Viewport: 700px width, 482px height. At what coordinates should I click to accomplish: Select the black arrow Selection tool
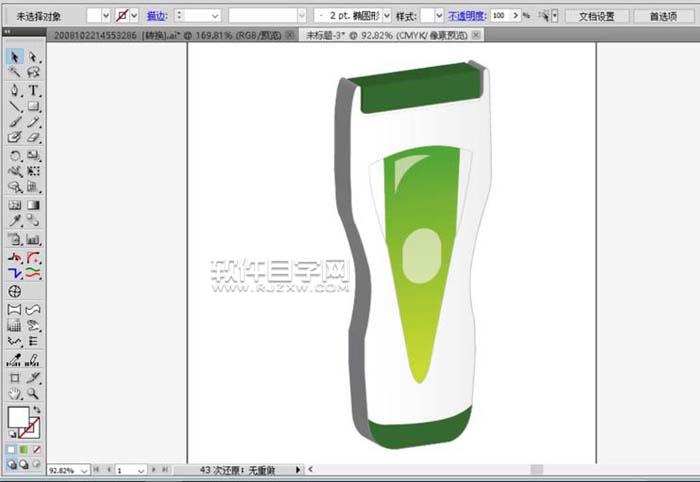[15, 57]
